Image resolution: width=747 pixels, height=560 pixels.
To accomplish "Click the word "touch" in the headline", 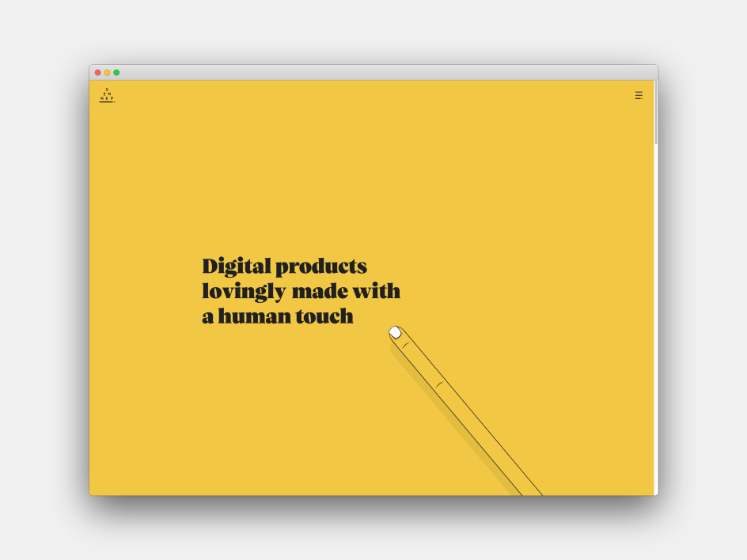I will 324,316.
